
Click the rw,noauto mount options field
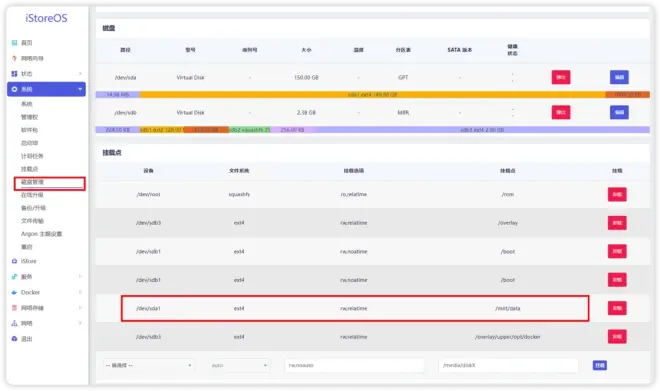tap(354, 365)
